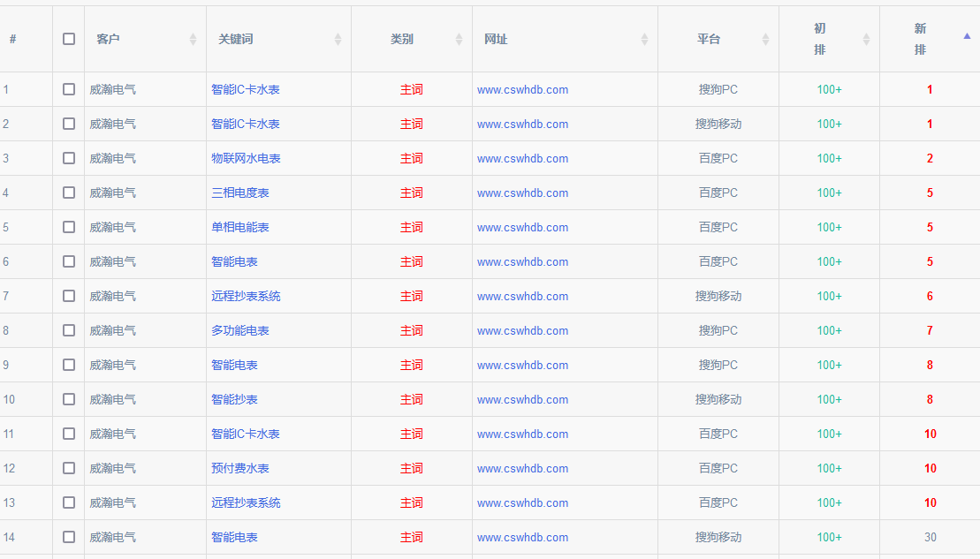Select row 3 checkbox
Screen dimensions: 980x559
[x=69, y=158]
